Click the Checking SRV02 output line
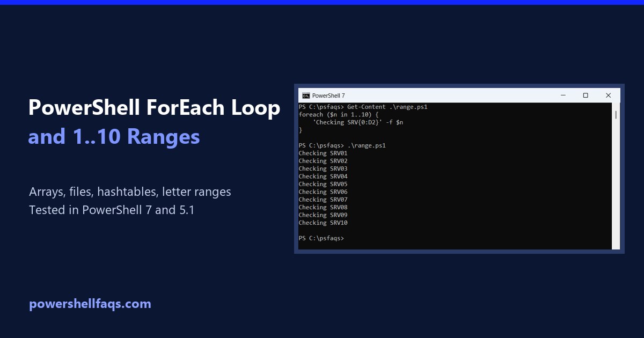This screenshot has height=338, width=644. pos(323,161)
